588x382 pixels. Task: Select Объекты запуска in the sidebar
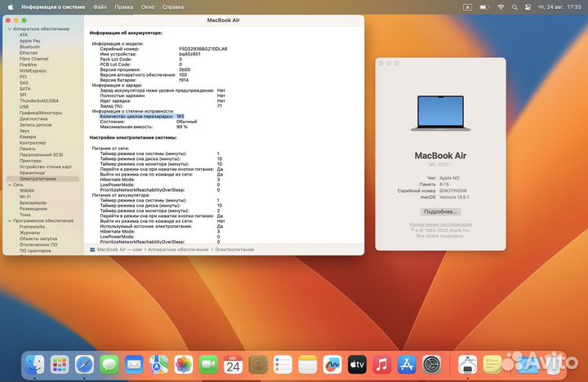click(x=38, y=239)
